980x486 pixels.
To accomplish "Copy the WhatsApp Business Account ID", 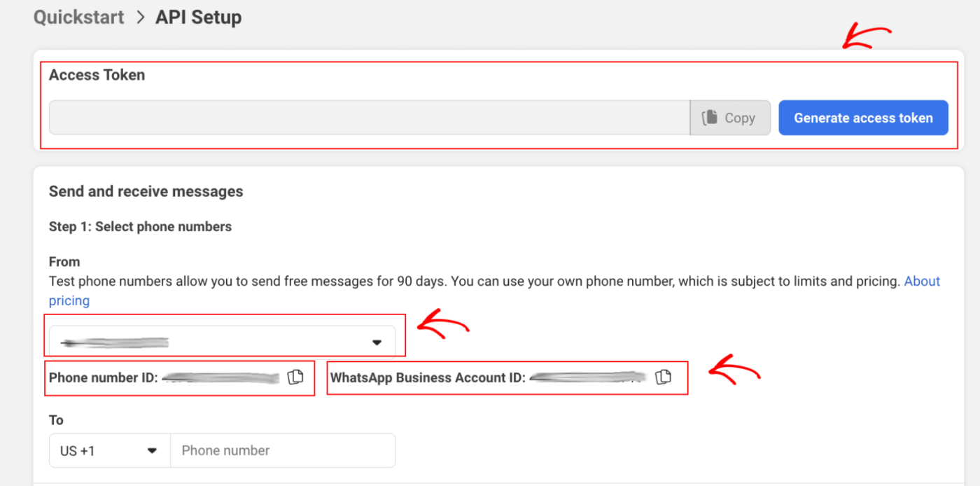I will tap(663, 377).
